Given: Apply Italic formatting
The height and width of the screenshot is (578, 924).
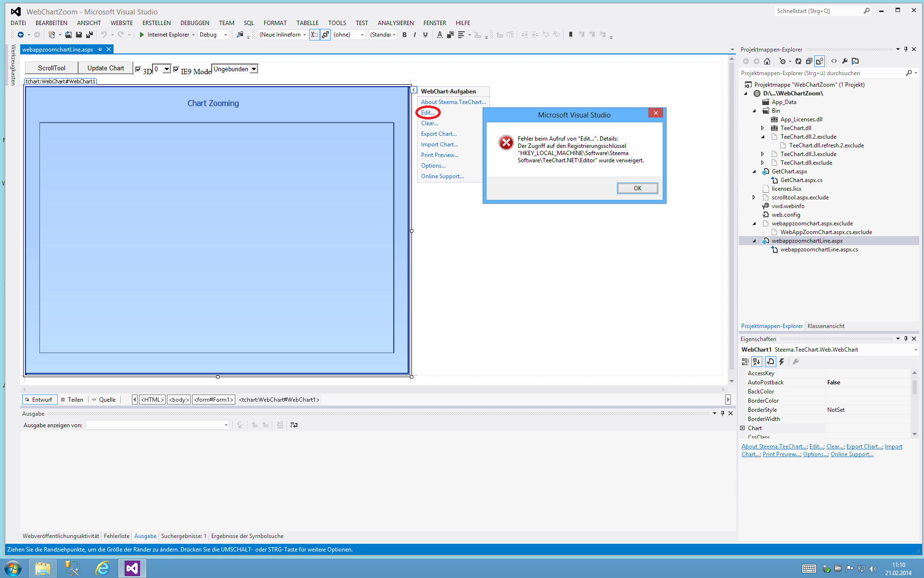Looking at the screenshot, I should (415, 35).
